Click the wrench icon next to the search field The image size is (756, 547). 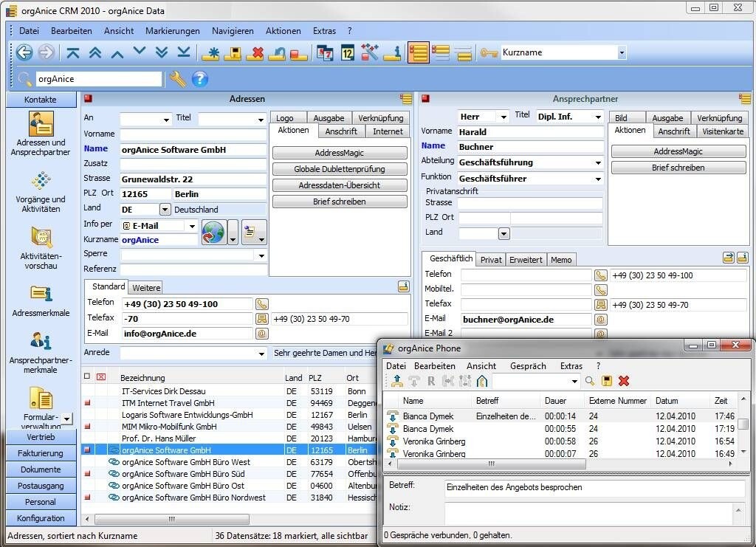pos(177,78)
